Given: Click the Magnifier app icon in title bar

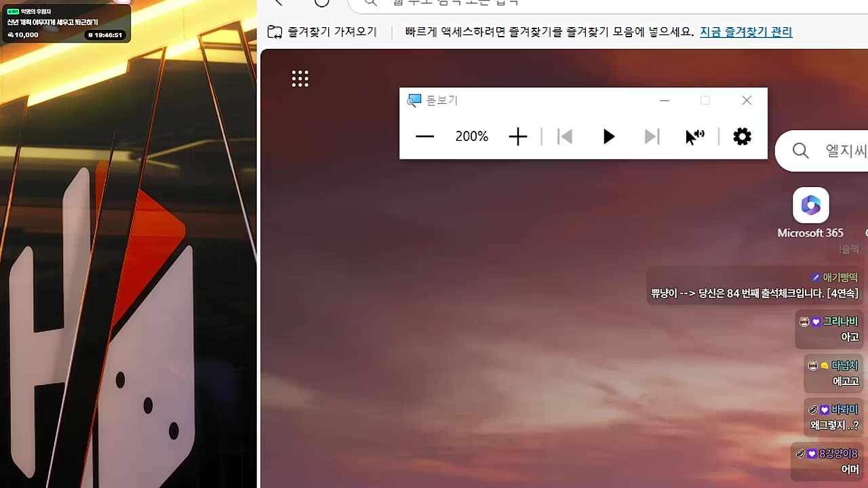Looking at the screenshot, I should click(x=414, y=100).
